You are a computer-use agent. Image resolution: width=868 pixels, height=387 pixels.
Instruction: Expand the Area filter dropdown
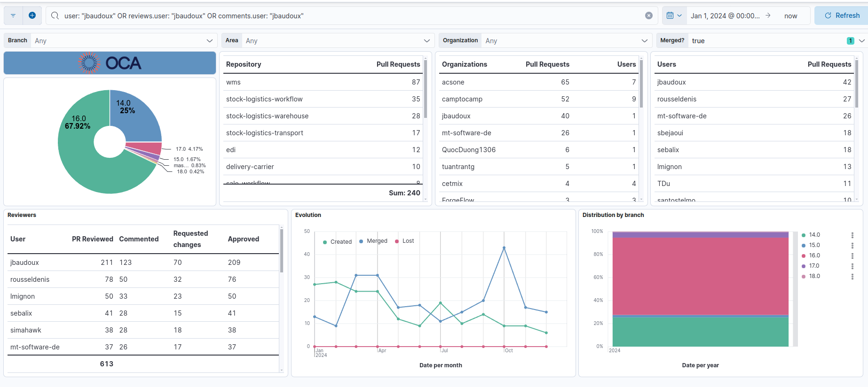(426, 41)
